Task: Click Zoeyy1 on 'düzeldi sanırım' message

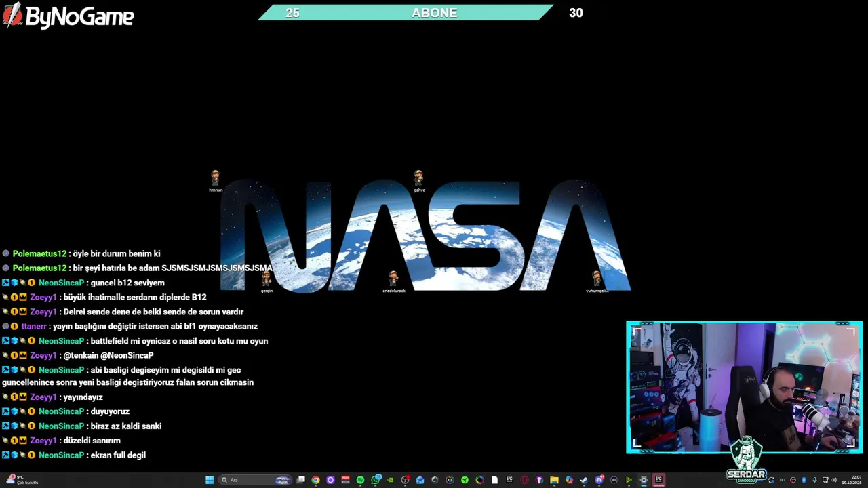Action: pos(43,441)
